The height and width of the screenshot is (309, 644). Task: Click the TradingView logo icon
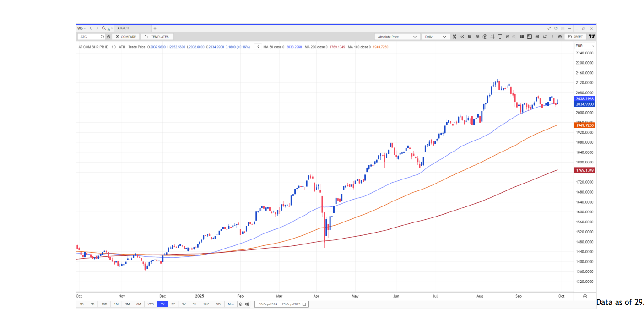tap(591, 37)
